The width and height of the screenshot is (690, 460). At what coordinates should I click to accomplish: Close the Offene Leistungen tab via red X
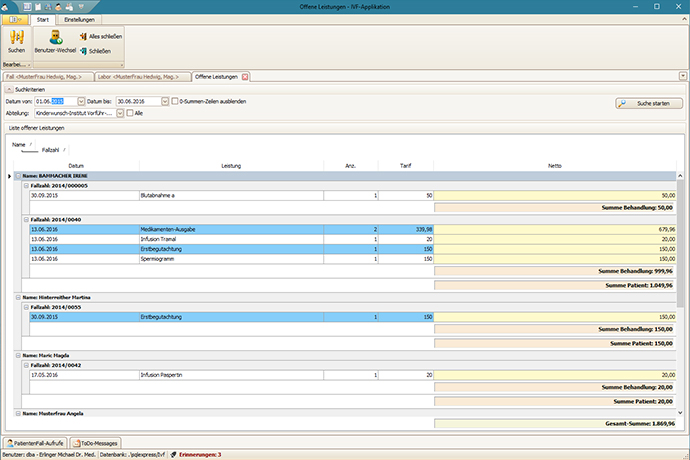click(245, 77)
